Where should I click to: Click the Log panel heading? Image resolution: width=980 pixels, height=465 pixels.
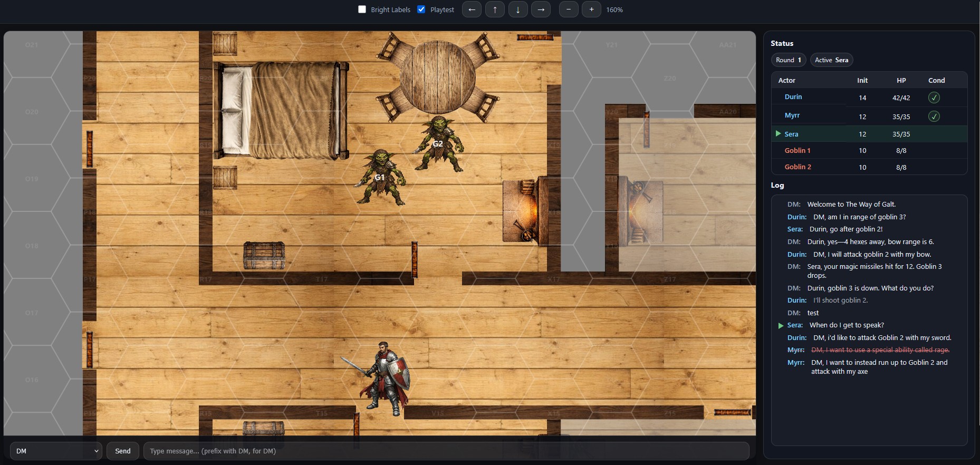click(x=777, y=186)
